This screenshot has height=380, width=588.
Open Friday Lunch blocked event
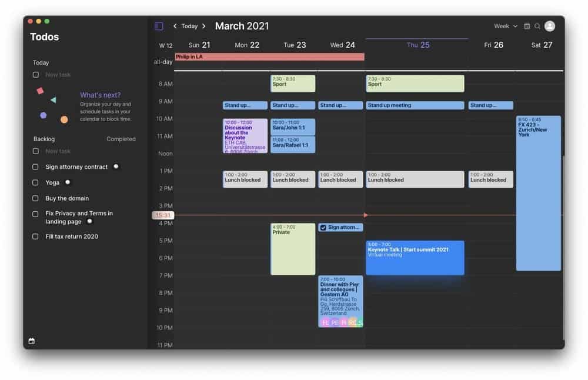[x=490, y=179]
